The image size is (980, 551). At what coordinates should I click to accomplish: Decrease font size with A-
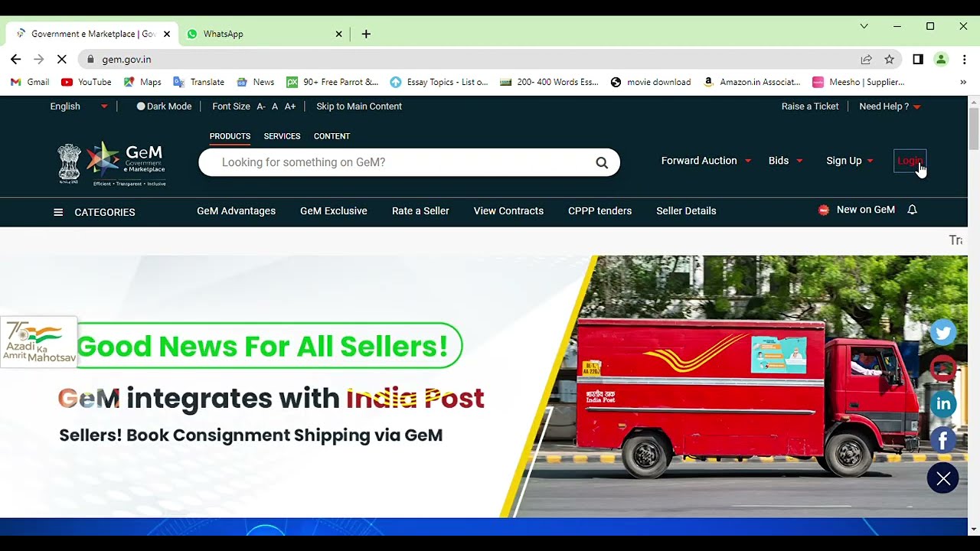coord(261,106)
